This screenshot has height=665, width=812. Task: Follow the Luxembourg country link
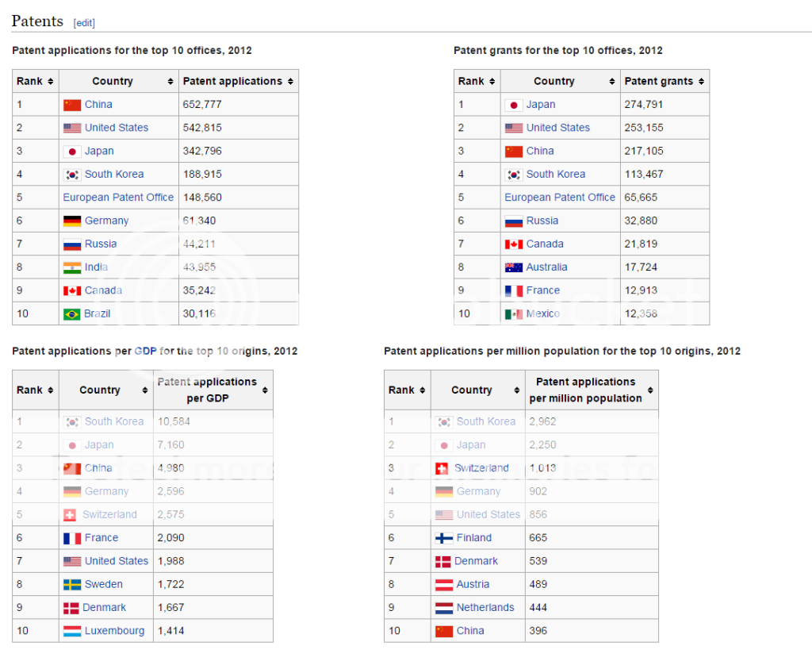coord(115,632)
